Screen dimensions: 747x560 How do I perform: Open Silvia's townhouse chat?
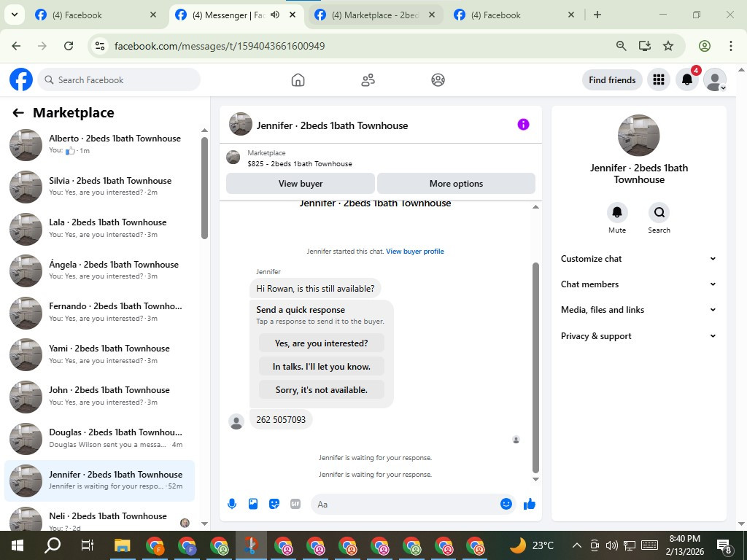100,186
